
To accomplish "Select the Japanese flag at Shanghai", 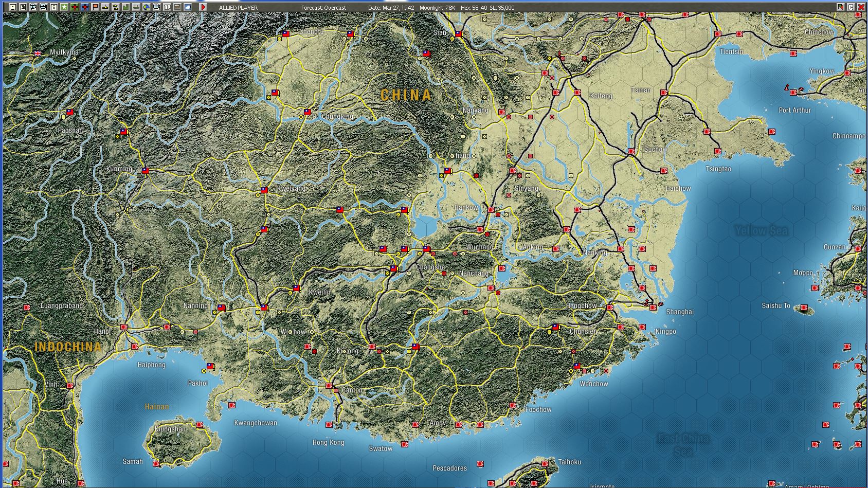I will pos(653,308).
